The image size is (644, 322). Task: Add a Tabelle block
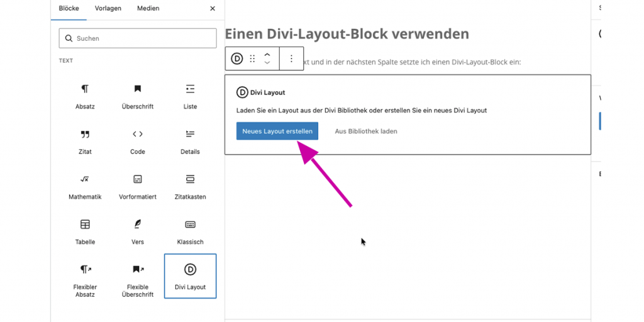(x=85, y=231)
